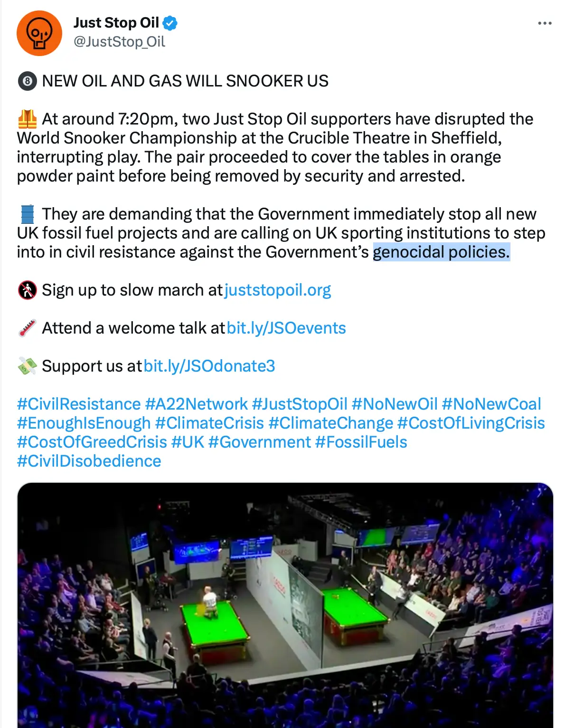Open the Just Stop Oil display name

coord(116,23)
